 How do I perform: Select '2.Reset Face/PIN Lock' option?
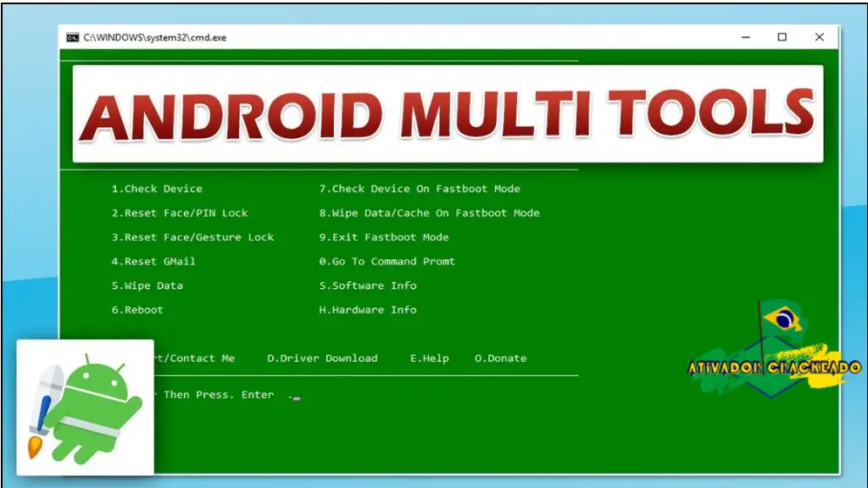(x=180, y=213)
